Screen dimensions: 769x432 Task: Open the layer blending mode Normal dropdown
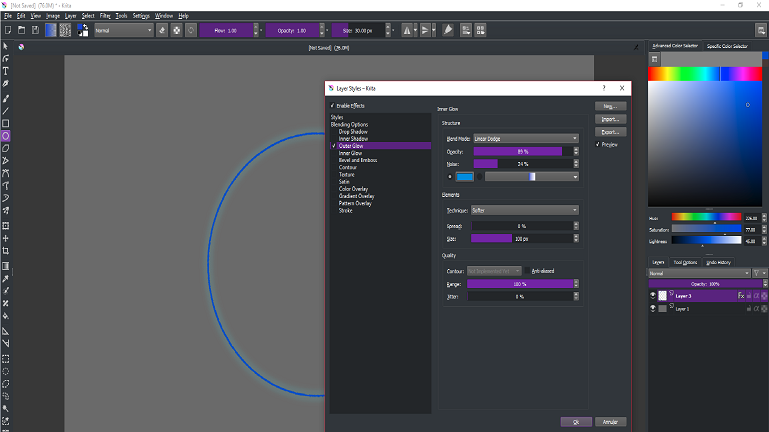699,272
